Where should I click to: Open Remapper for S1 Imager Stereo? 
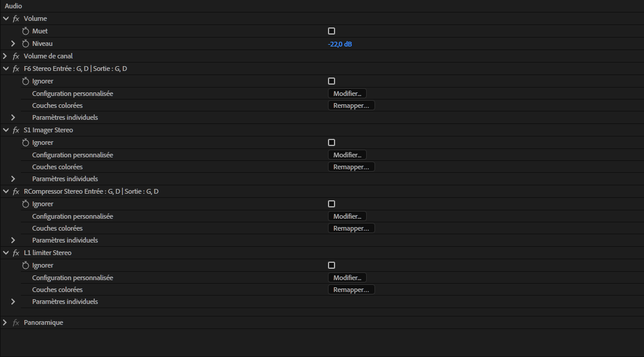[351, 167]
